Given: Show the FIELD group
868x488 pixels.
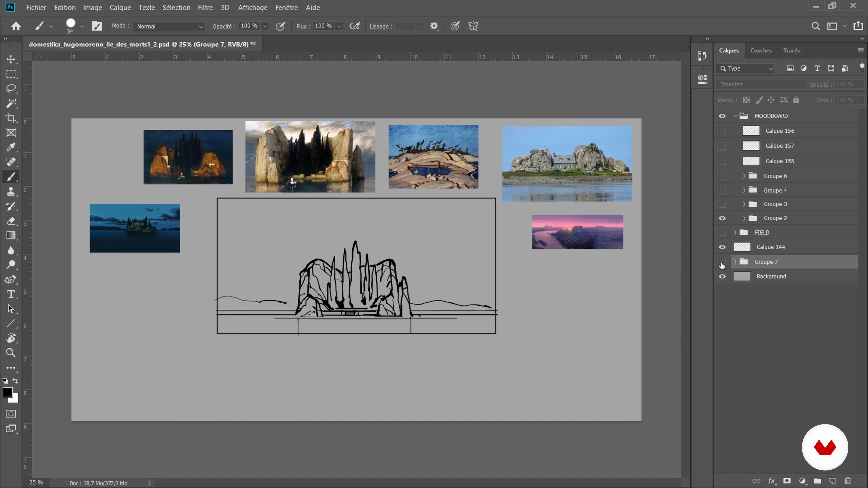Looking at the screenshot, I should point(722,232).
